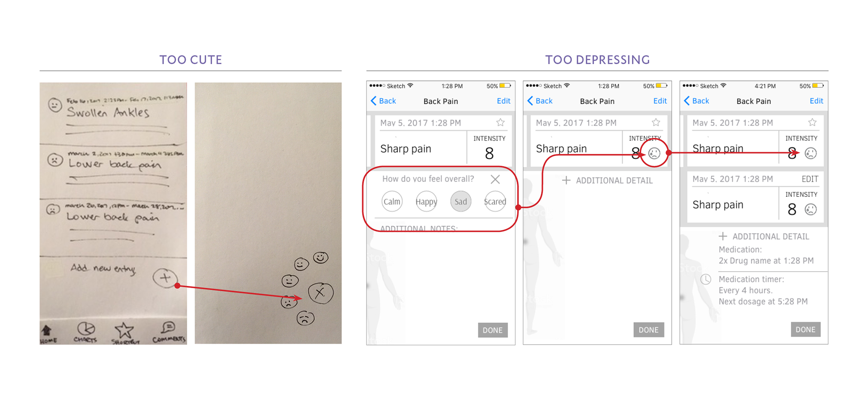This screenshot has height=395, width=868.
Task: Click the sad face icon circled in red
Action: point(654,153)
